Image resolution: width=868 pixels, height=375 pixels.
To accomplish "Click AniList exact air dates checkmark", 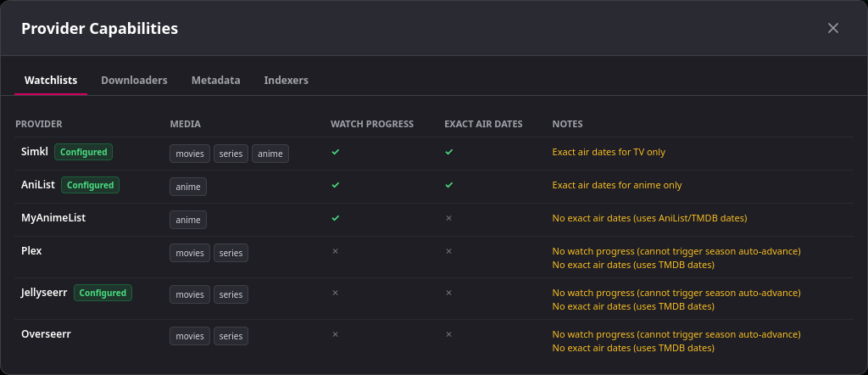I will (449, 185).
